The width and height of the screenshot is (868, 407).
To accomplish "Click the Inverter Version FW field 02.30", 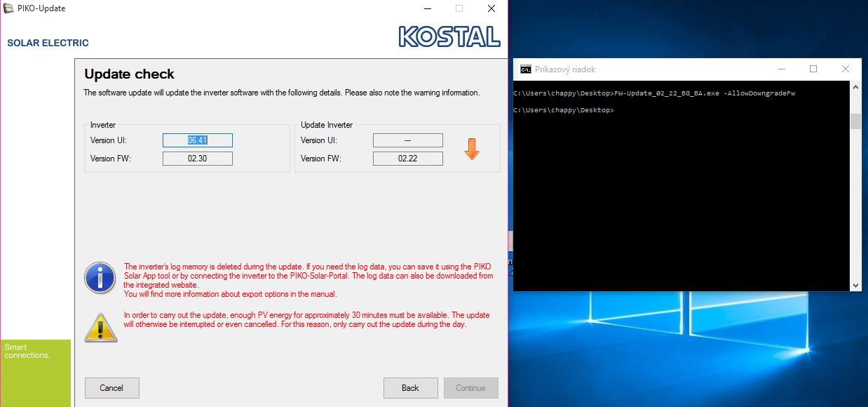I will [197, 159].
